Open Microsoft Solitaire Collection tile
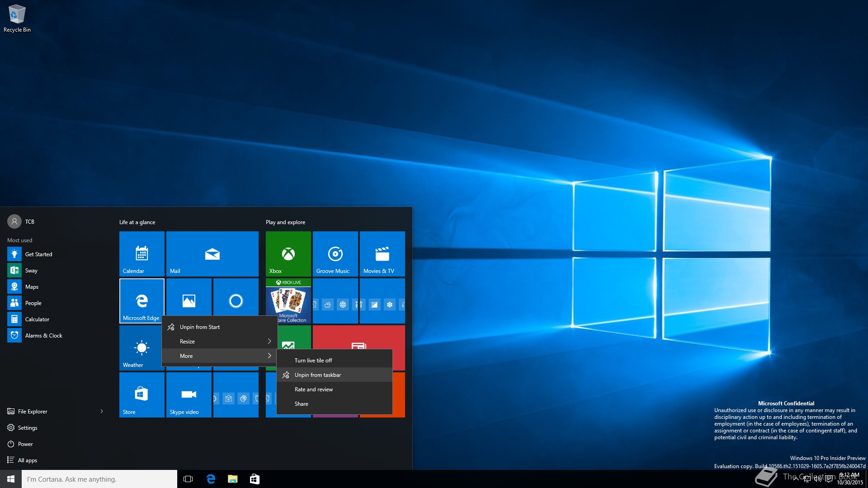Viewport: 868px width, 488px height. (x=288, y=300)
